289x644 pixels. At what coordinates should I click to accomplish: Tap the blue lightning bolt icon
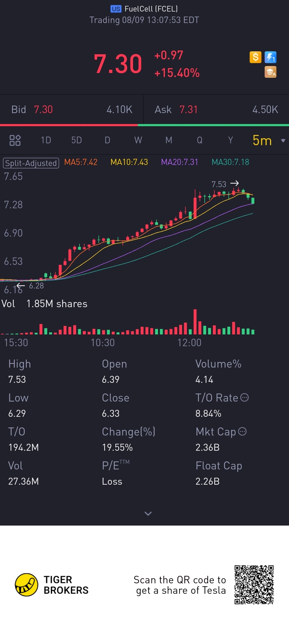[x=270, y=57]
